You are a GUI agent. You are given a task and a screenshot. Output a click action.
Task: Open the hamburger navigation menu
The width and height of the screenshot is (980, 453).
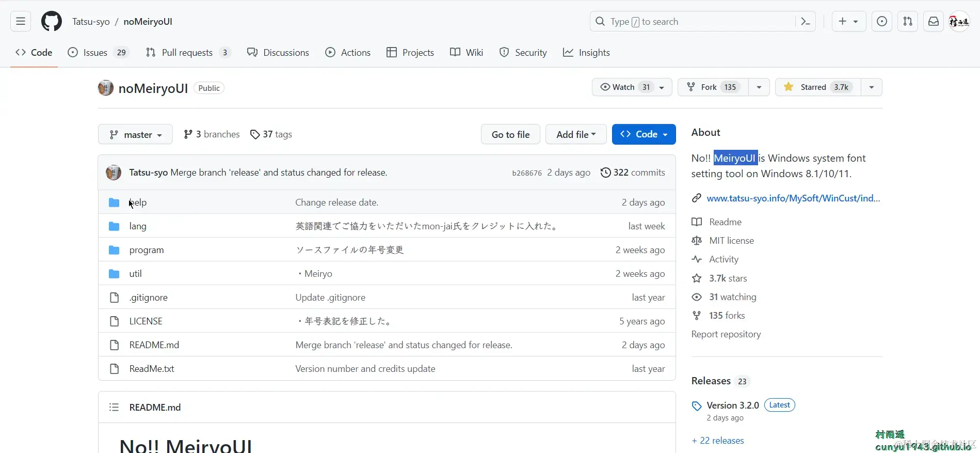(x=21, y=21)
